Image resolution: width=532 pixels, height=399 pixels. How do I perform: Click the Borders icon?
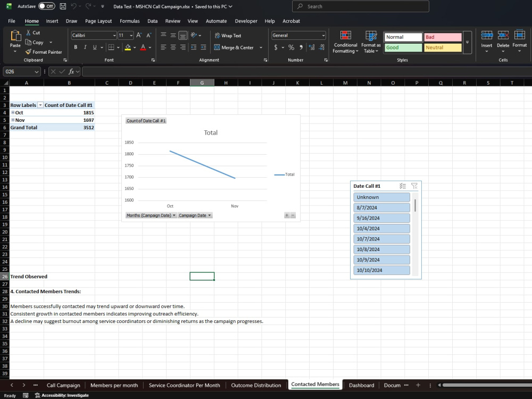tap(111, 47)
